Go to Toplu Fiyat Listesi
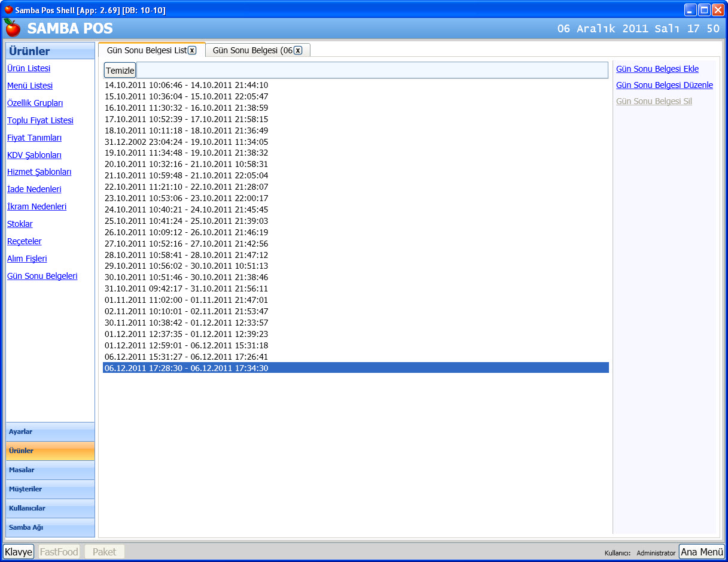The height and width of the screenshot is (562, 728). [40, 120]
